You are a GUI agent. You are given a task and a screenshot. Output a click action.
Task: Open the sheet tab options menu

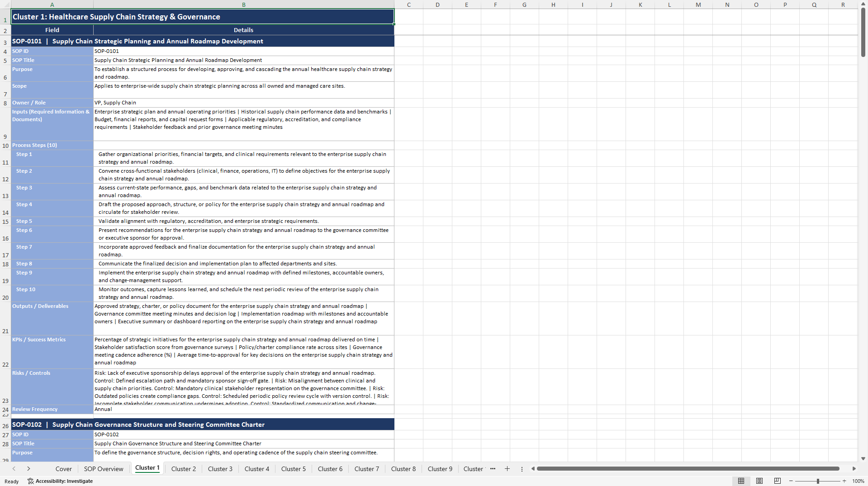[x=522, y=469]
